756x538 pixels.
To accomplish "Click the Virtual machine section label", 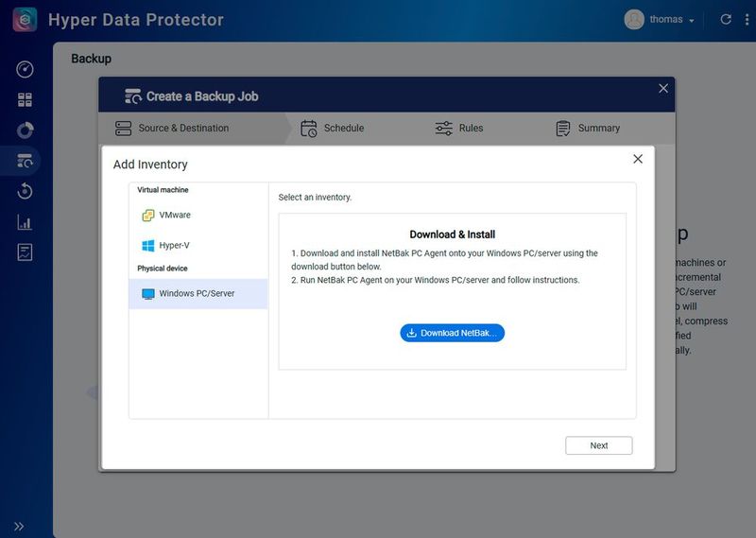I will (163, 190).
